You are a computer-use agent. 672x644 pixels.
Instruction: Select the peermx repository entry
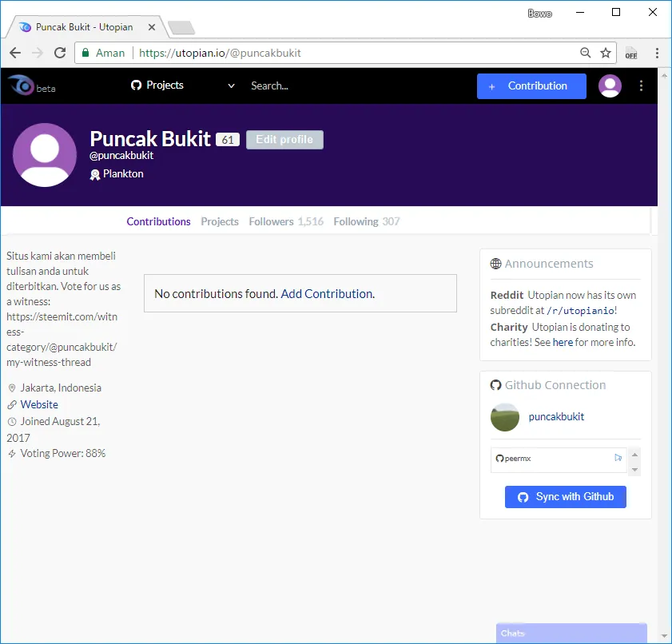tap(559, 459)
